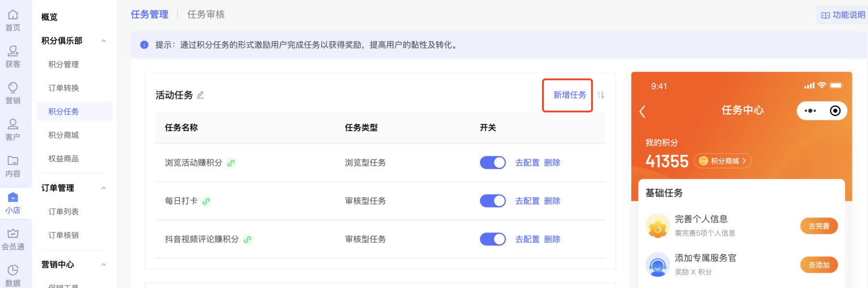The image size is (868, 288).
Task: Click 去配置 for 浏览活动赚积分
Action: click(x=528, y=163)
